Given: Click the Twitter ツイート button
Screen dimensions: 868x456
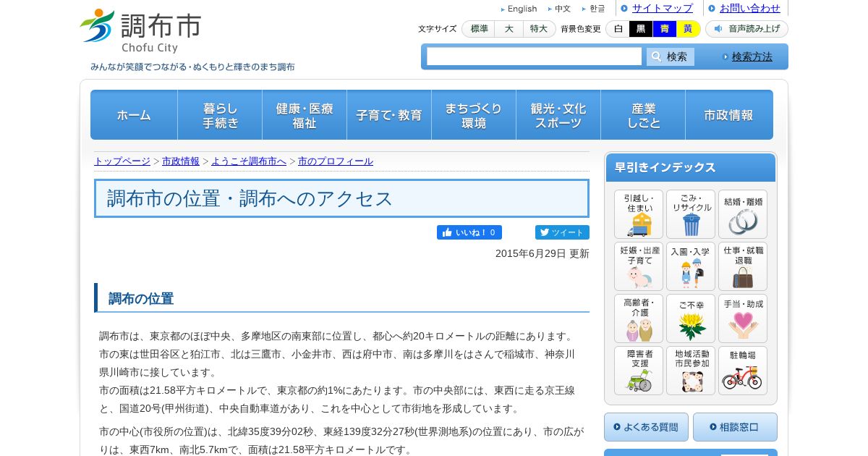Looking at the screenshot, I should 562,232.
